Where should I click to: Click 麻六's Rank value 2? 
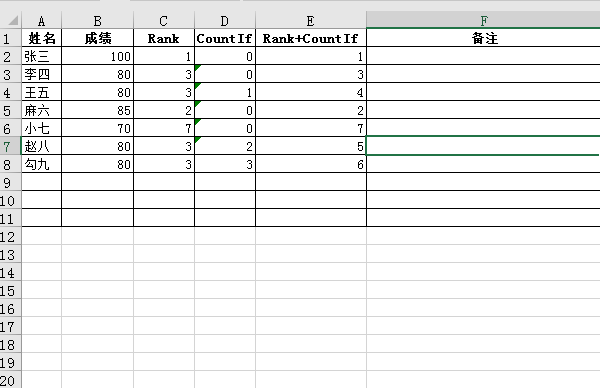164,110
